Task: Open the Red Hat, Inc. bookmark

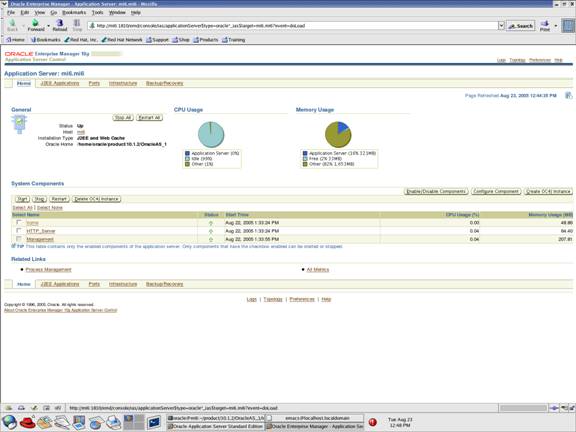Action: 81,40
